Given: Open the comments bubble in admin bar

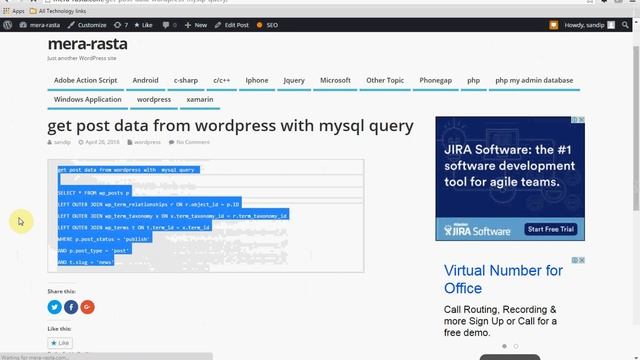Looking at the screenshot, I should click(169, 25).
